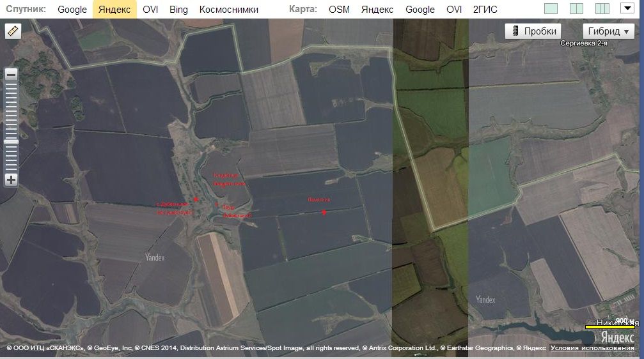The width and height of the screenshot is (644, 359).
Task: Switch to two-pane split map layout
Action: [576, 9]
